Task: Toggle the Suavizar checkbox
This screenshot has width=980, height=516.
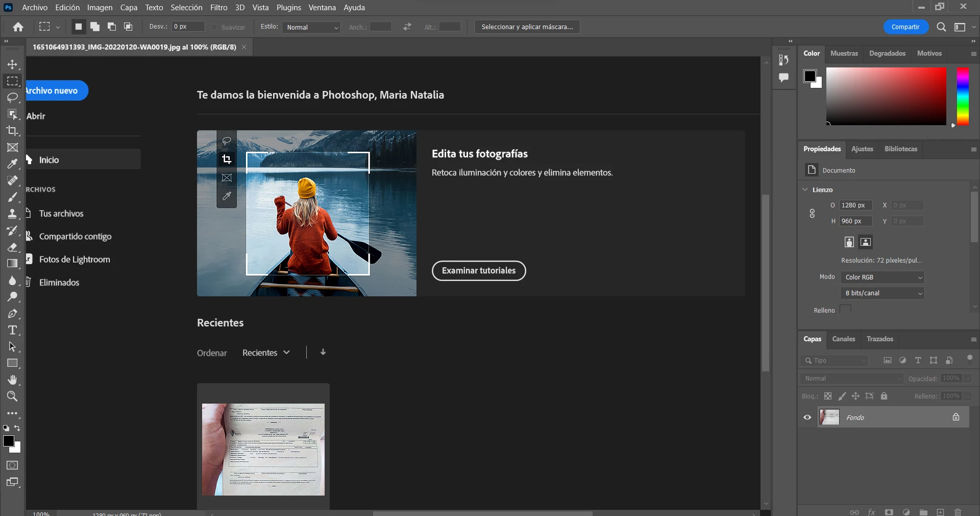Action: click(x=214, y=27)
